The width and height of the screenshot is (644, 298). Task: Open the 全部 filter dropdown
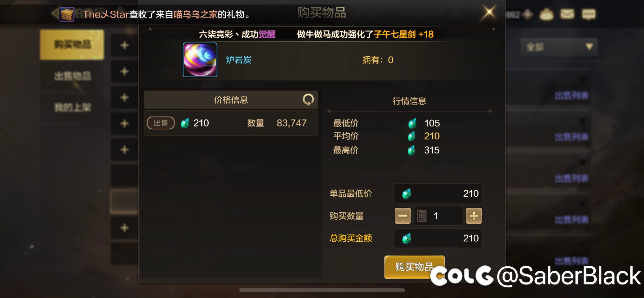coord(559,47)
